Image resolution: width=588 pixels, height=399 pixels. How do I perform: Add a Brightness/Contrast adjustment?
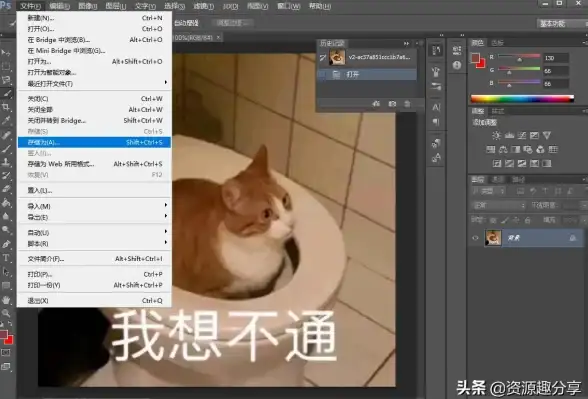[x=496, y=135]
